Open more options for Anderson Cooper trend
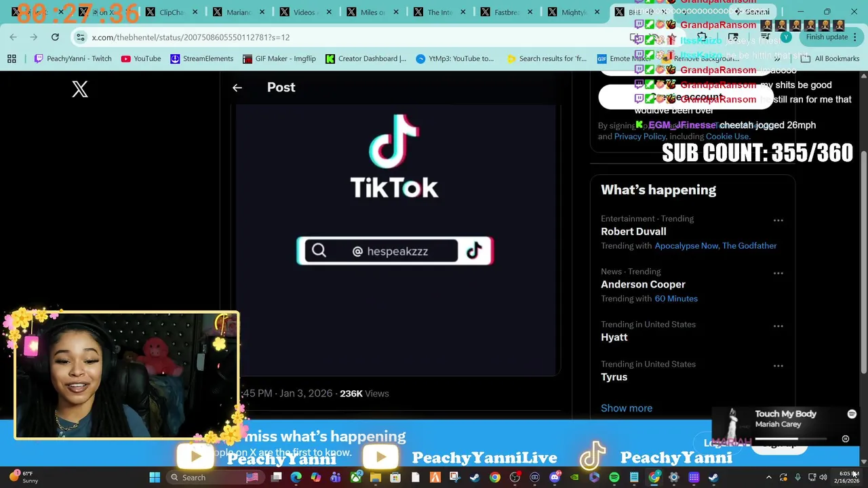The width and height of the screenshot is (868, 488). click(x=778, y=273)
